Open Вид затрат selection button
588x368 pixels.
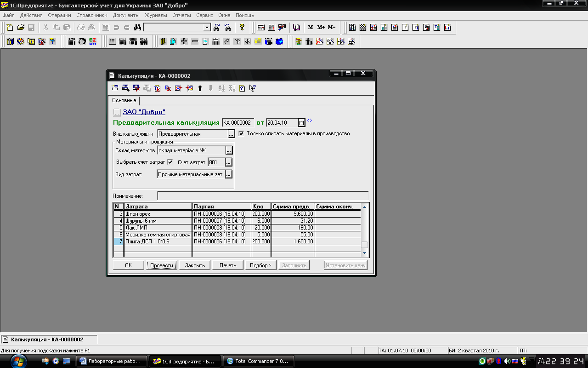(x=229, y=174)
